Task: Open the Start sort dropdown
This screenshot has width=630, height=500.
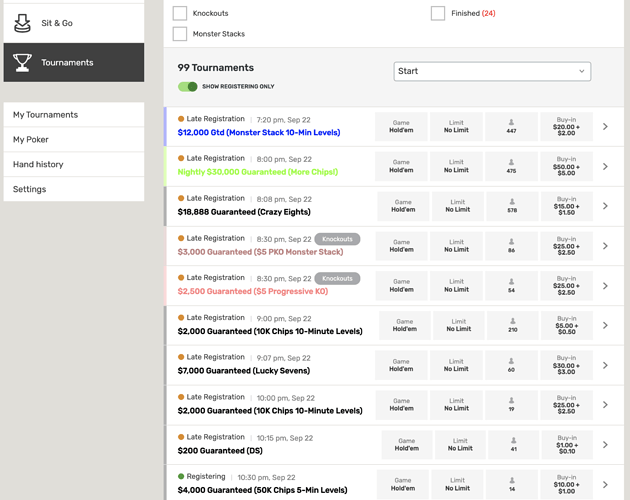Action: coord(492,71)
